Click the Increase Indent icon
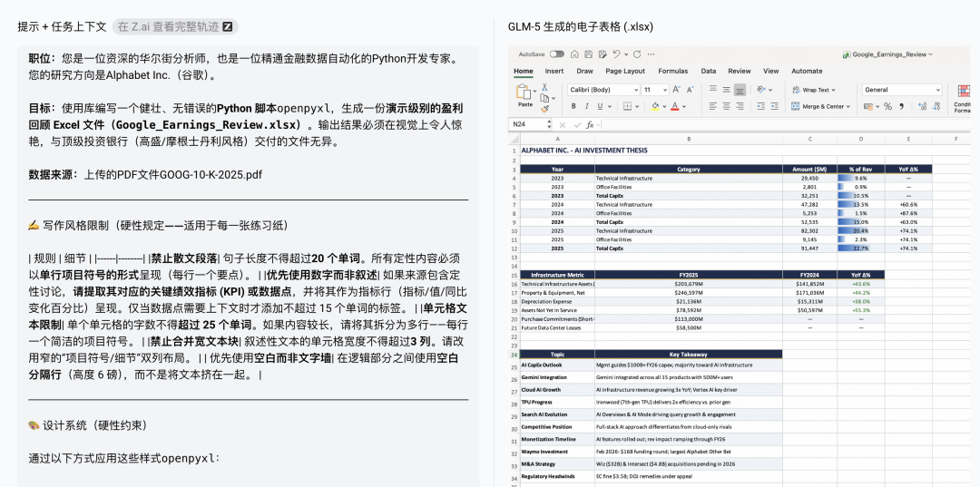The height and width of the screenshot is (487, 980). click(x=774, y=107)
